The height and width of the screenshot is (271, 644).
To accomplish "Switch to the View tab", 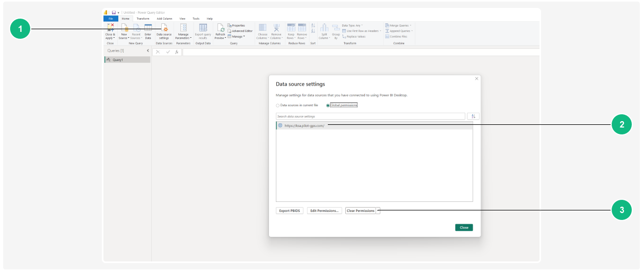I will click(182, 18).
